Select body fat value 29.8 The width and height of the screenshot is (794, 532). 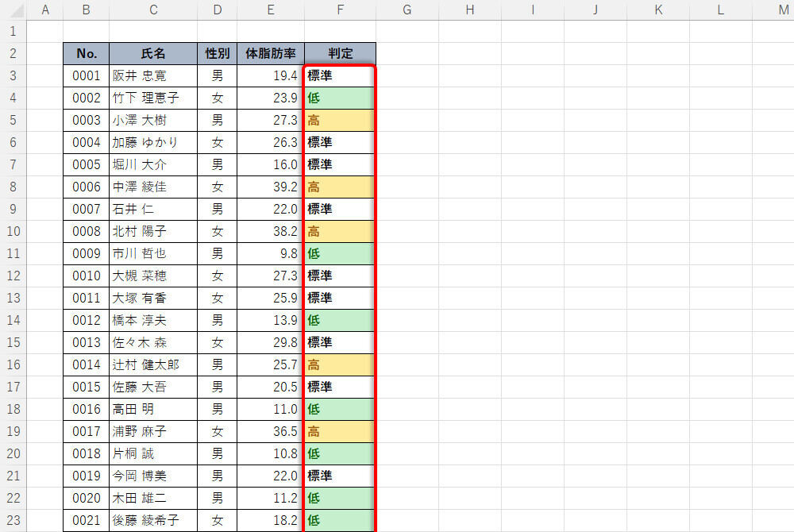[271, 343]
